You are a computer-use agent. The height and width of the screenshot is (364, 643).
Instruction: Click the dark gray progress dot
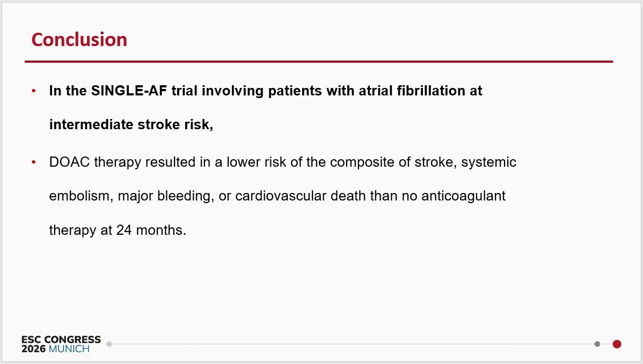(597, 344)
